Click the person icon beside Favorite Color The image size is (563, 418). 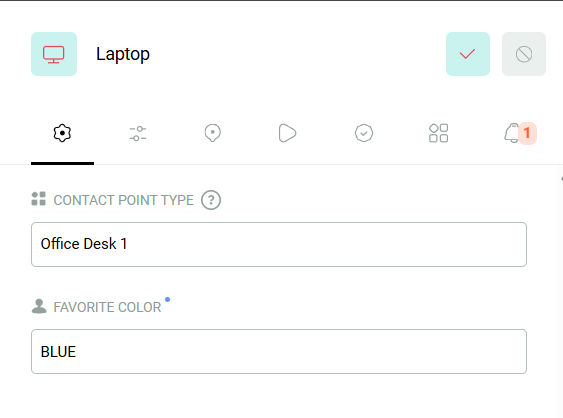coord(39,306)
